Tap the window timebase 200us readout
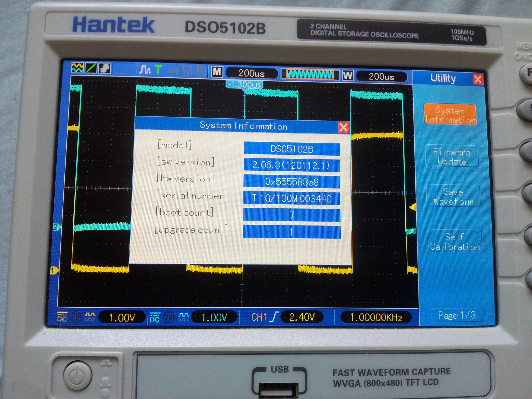This screenshot has width=532, height=399. [382, 76]
